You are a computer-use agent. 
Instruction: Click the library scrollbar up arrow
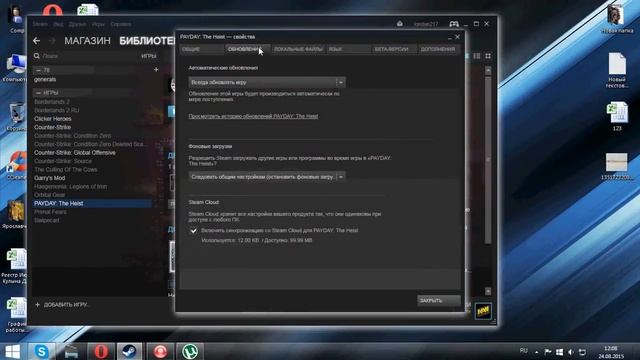[x=488, y=71]
